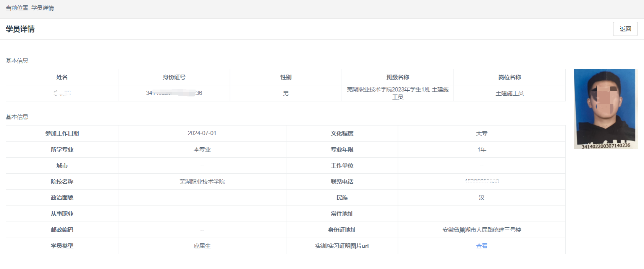The height and width of the screenshot is (269, 644).
Task: Select the ID address 安徽省巢湖市人民路统建三号楼
Action: (481, 230)
